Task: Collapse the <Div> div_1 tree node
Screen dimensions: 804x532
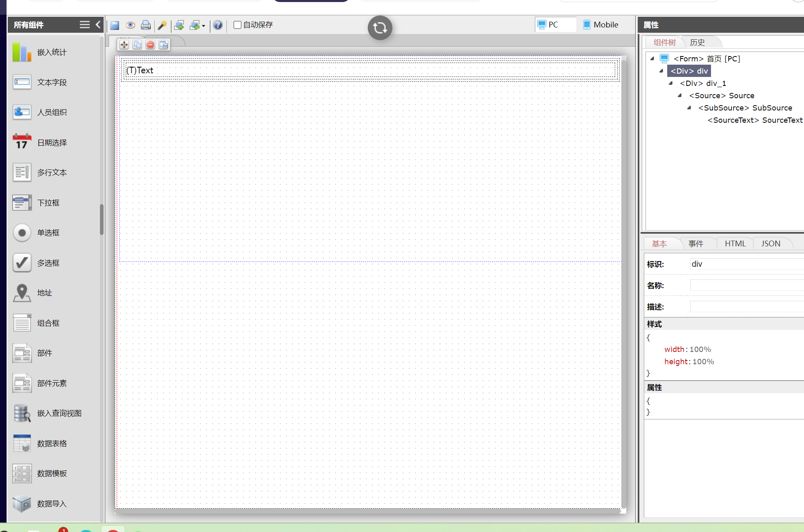Action: point(671,83)
